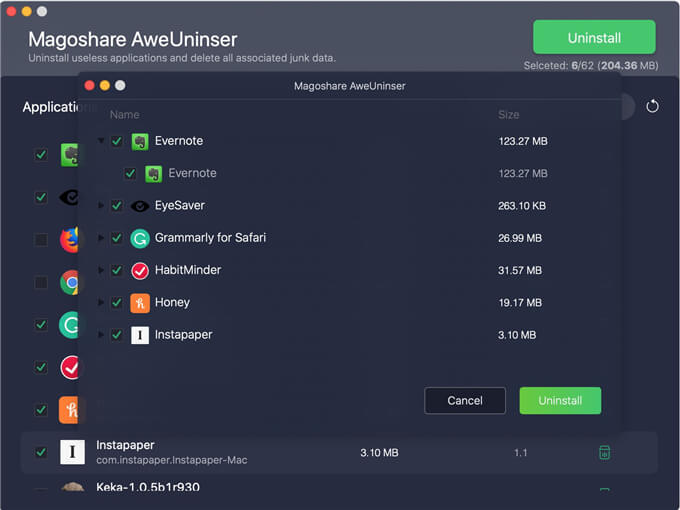
Task: Click the trash icon on Instapaper row
Action: coord(604,452)
